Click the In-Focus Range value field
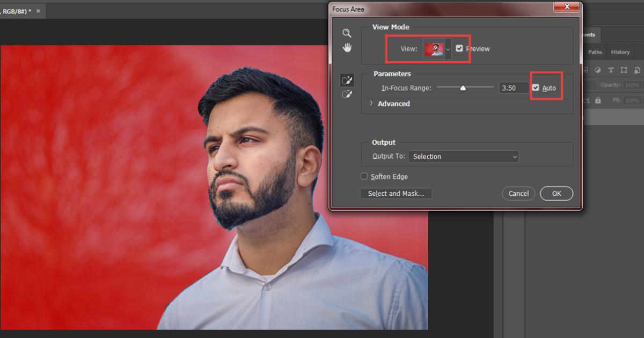 point(514,88)
